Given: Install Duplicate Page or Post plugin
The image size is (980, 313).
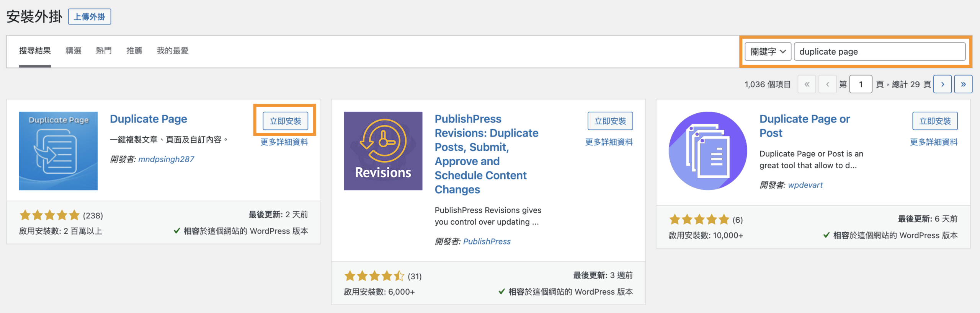Looking at the screenshot, I should click(x=935, y=121).
